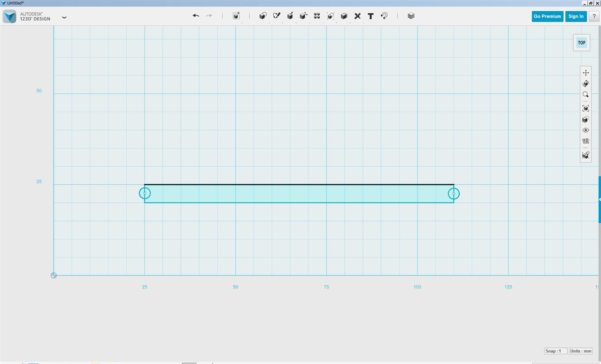Open the Modify tool icon

303,16
